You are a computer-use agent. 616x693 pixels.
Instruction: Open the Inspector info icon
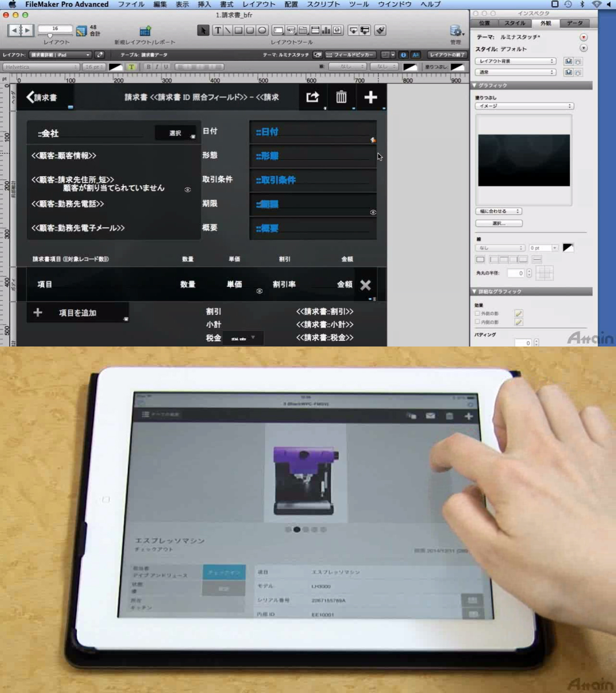(403, 55)
